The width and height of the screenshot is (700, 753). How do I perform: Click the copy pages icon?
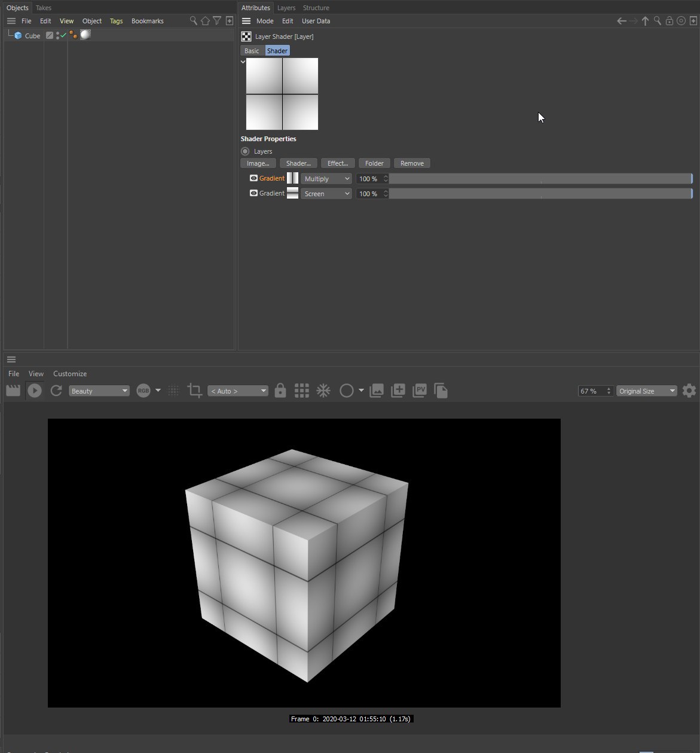coord(441,391)
